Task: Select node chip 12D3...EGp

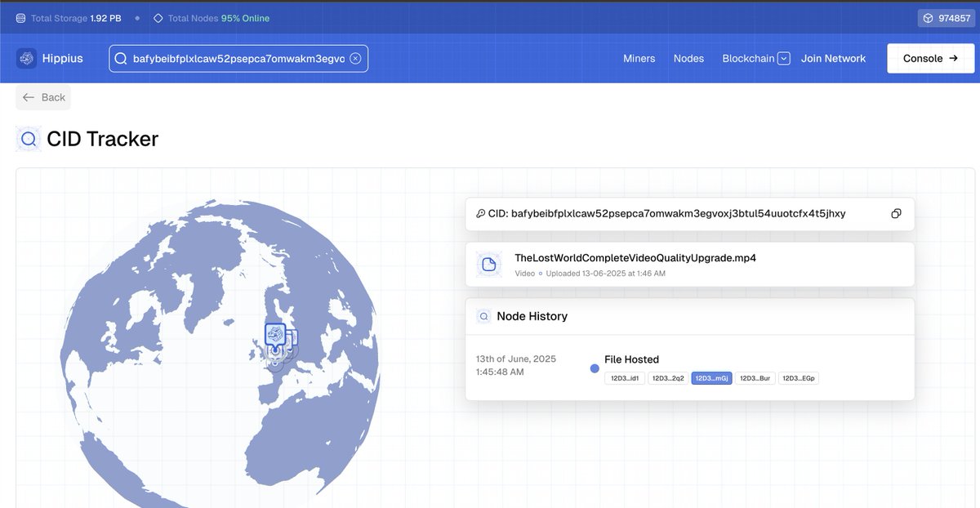Action: (x=799, y=378)
